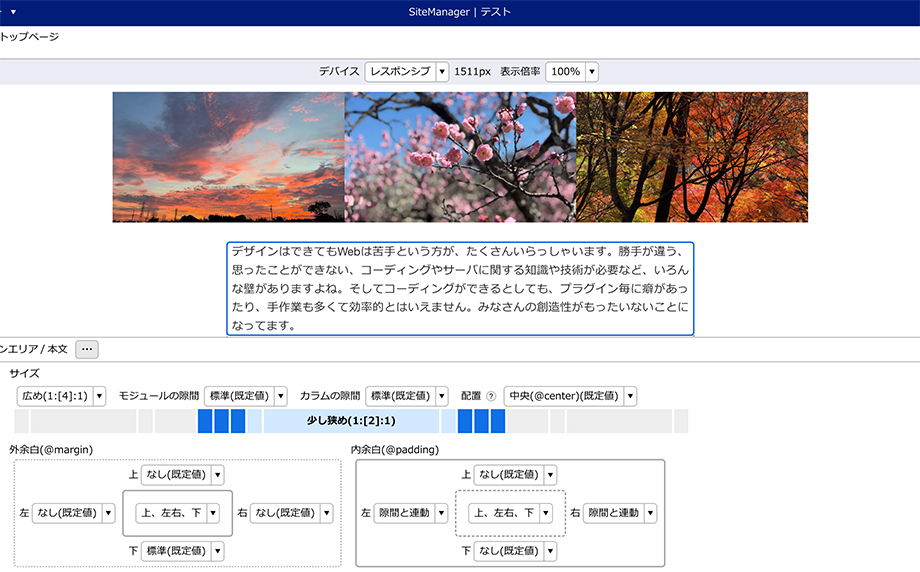920x572 pixels.
Task: Open margin 下 標準(既定値) dropdown
Action: click(182, 551)
